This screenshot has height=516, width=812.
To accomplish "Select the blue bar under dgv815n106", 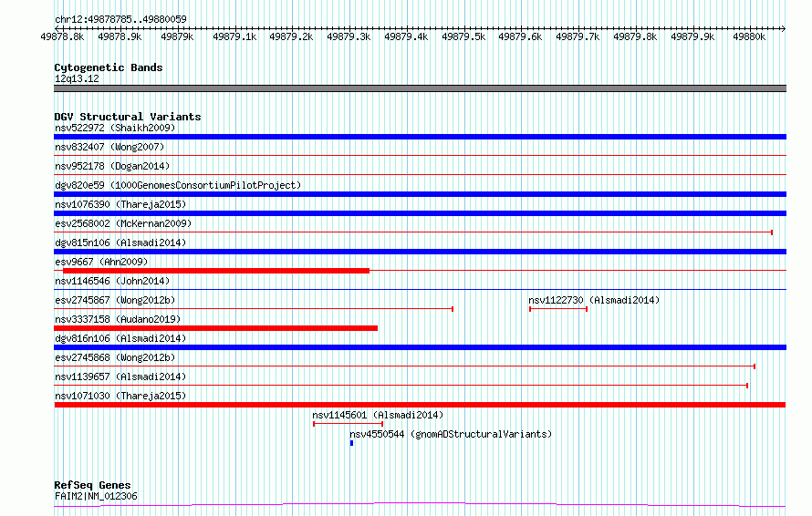I will (420, 252).
